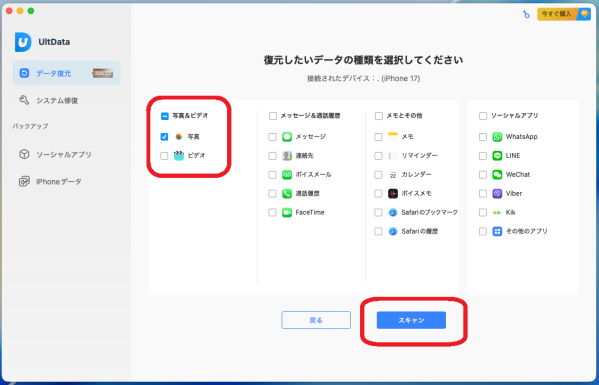This screenshot has width=599, height=385.
Task: Enable the カレンダー checkbox
Action: pyautogui.click(x=378, y=175)
